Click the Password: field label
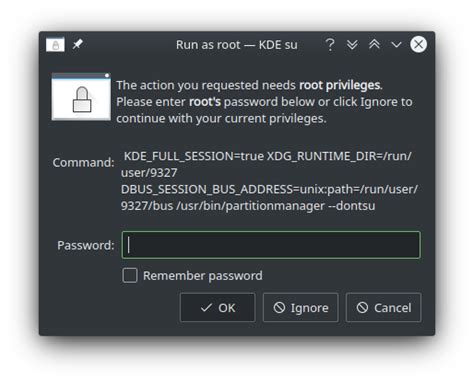 click(x=86, y=245)
